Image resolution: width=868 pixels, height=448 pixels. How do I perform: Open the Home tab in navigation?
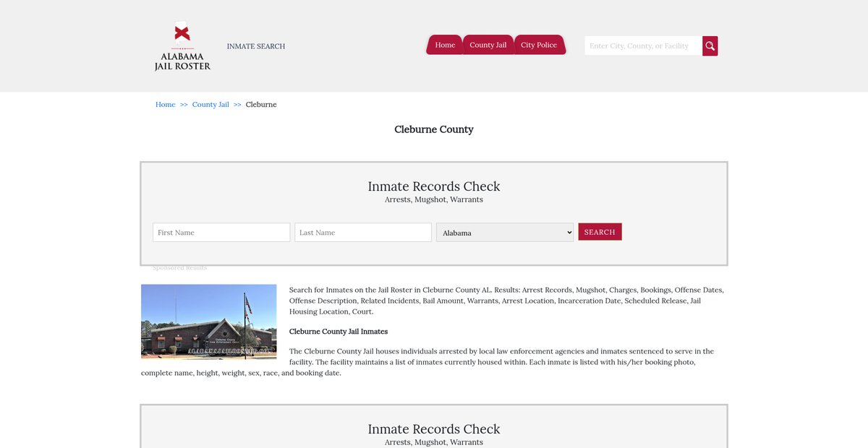pyautogui.click(x=445, y=45)
